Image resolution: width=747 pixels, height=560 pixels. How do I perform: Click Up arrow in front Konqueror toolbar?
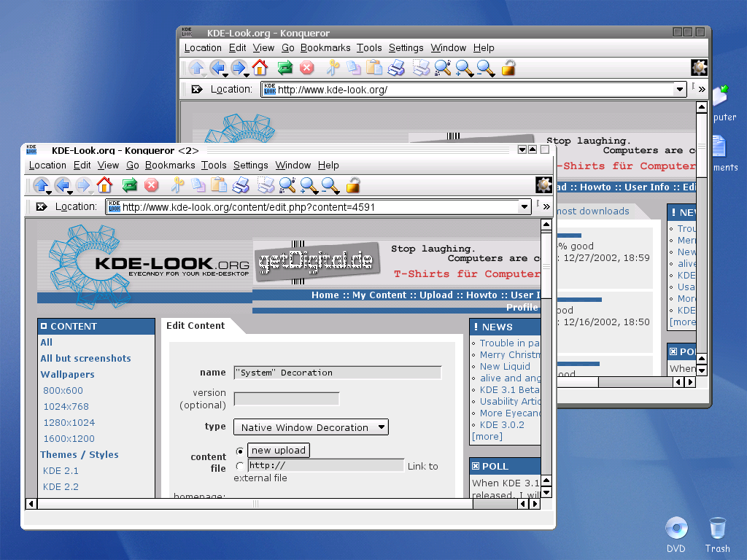pos(41,185)
